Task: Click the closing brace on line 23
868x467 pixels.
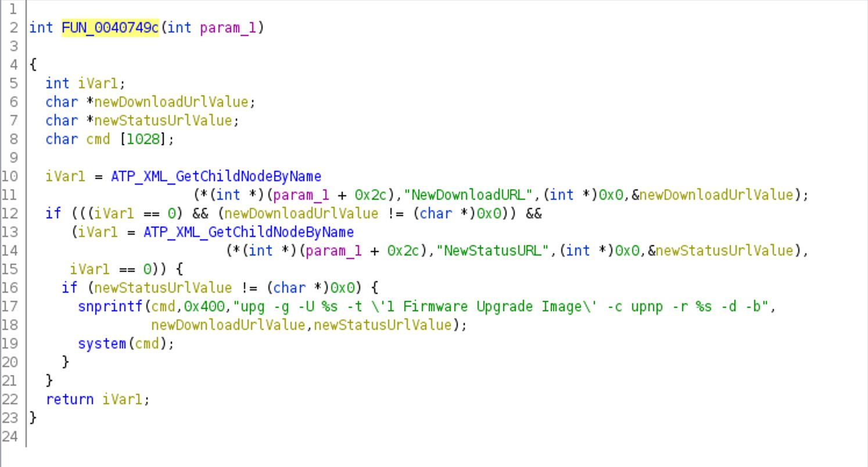Action: (33, 418)
